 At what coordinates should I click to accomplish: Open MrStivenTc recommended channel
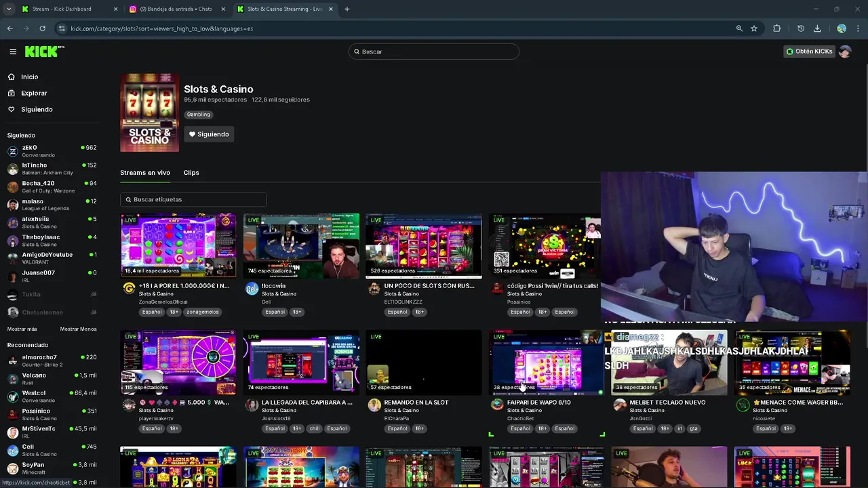coord(52,432)
